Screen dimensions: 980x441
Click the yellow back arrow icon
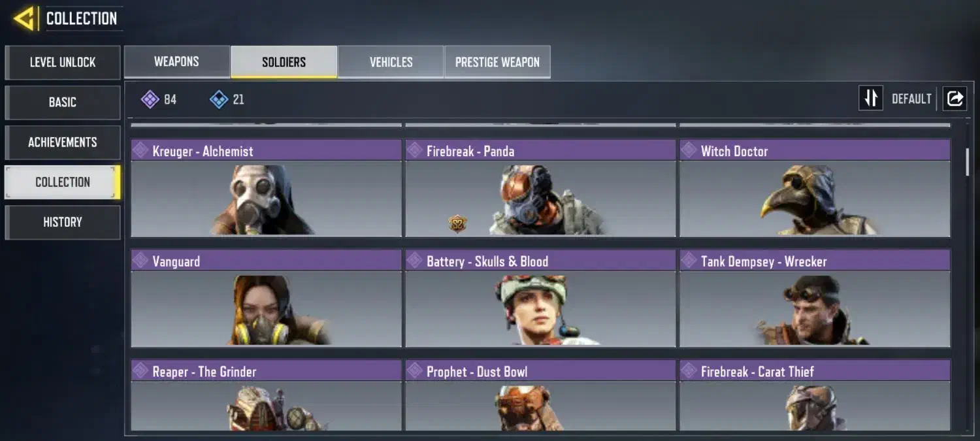(x=24, y=18)
